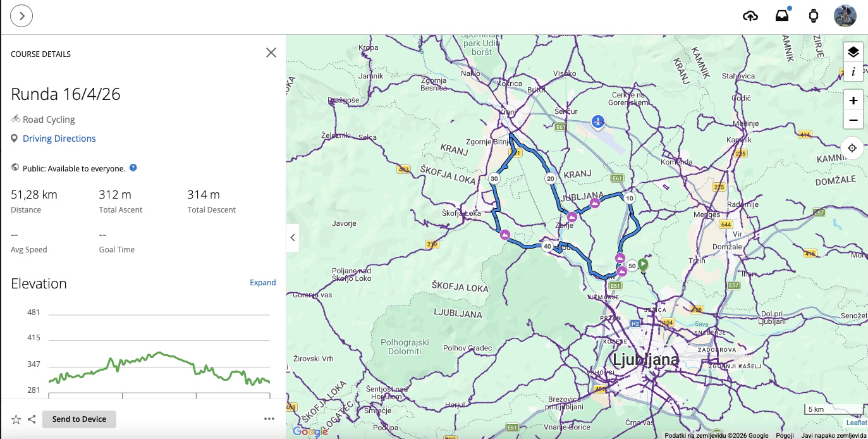Click the cloud upload icon
The height and width of the screenshot is (439, 868).
tap(750, 16)
